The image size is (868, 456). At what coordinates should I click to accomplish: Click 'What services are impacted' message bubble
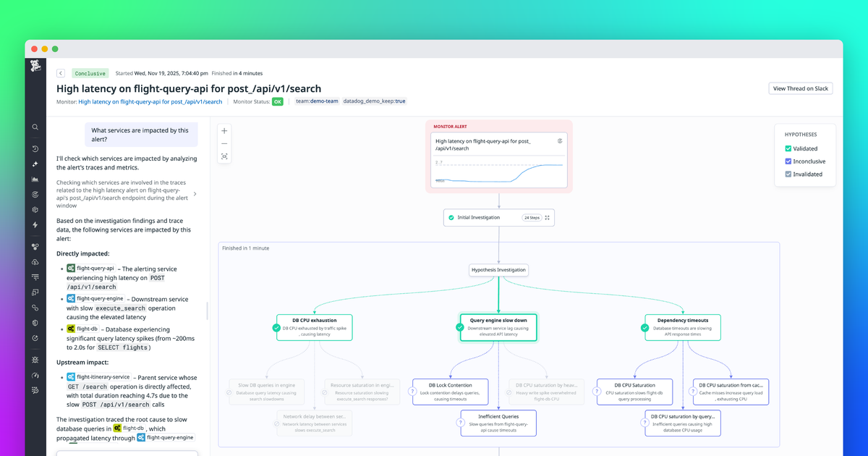point(142,135)
